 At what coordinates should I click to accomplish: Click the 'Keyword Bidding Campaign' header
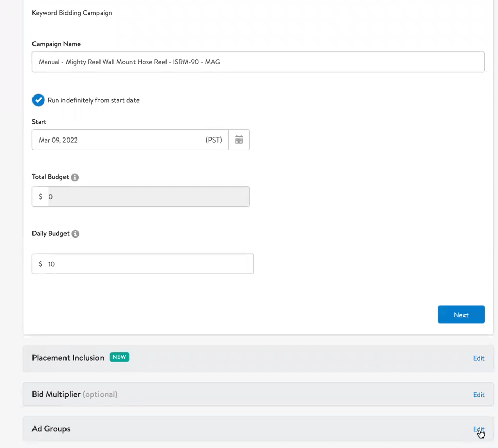[72, 13]
